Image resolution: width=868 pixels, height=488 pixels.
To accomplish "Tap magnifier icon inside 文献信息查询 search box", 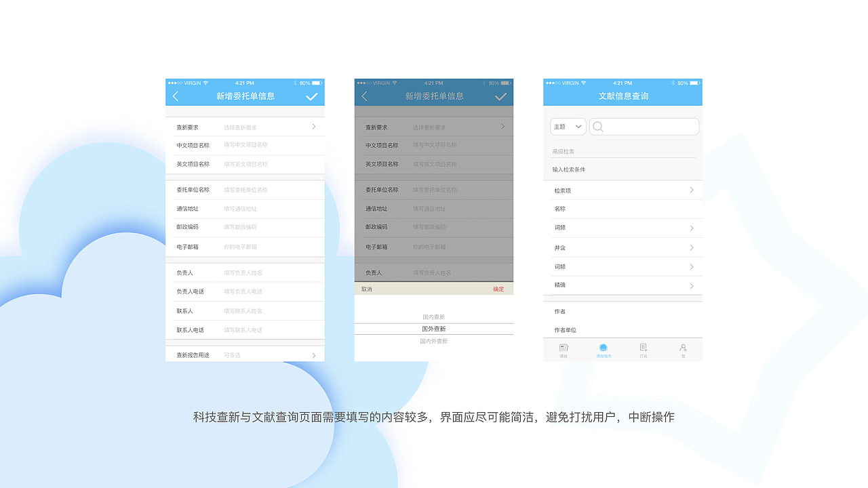I will 597,127.
